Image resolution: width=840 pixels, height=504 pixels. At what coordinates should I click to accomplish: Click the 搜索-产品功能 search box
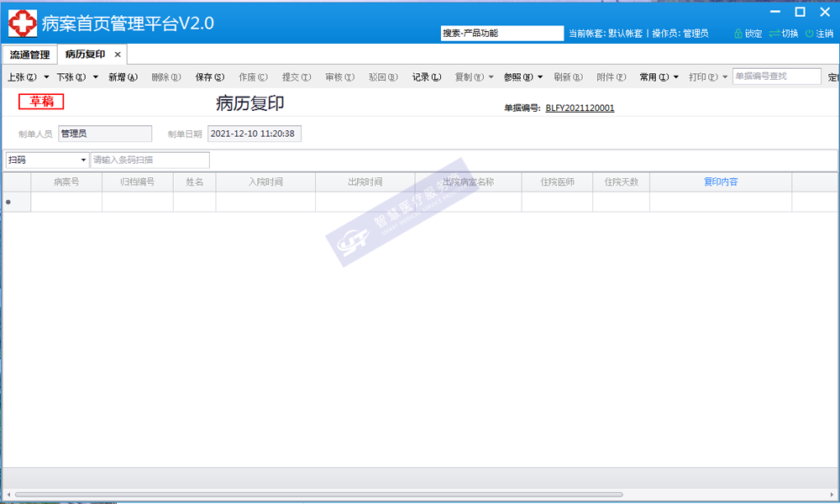tap(502, 34)
